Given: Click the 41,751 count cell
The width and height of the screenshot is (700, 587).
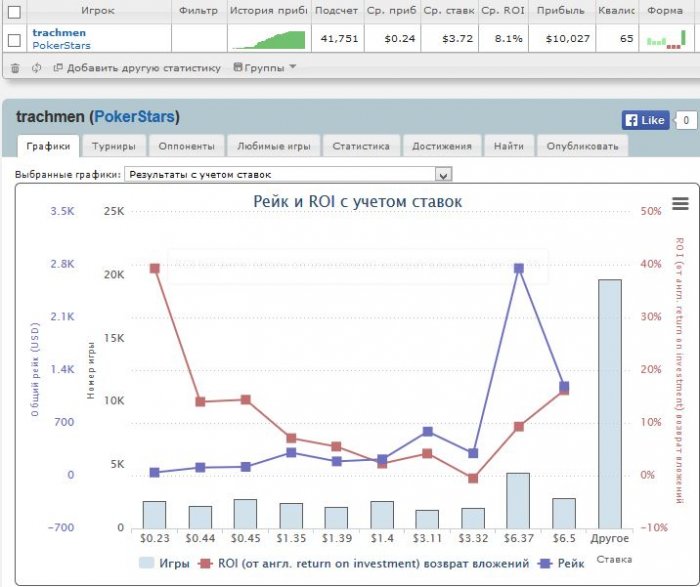Looking at the screenshot, I should click(339, 39).
